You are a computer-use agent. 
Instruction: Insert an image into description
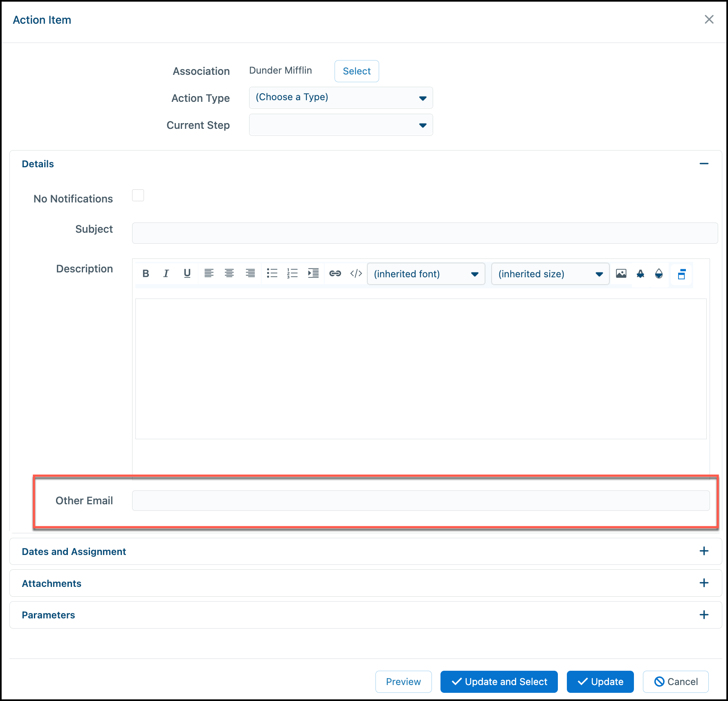point(621,274)
